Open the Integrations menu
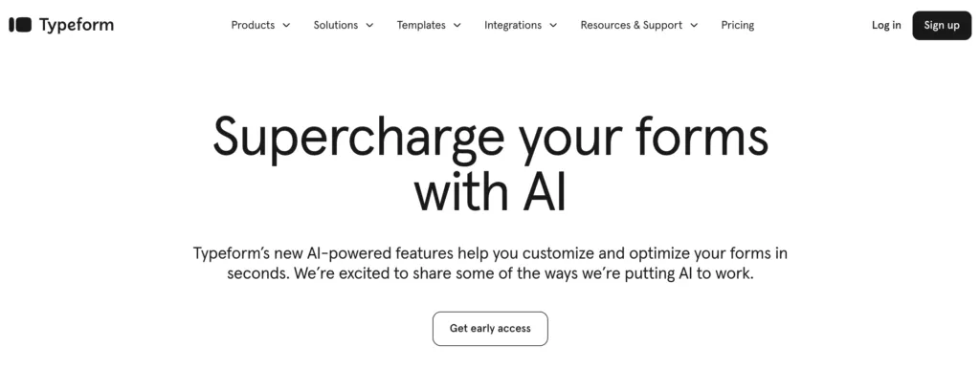The image size is (980, 390). (x=513, y=25)
